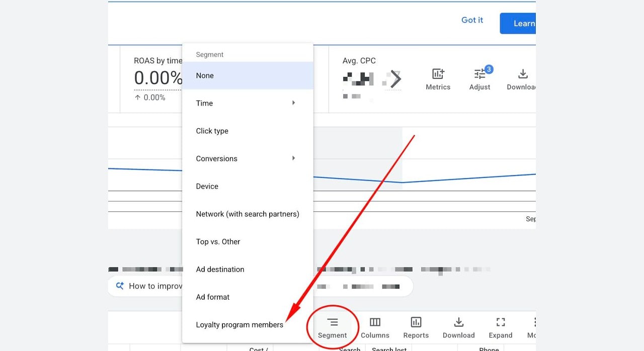Choose Ad destination segment

[x=248, y=269]
